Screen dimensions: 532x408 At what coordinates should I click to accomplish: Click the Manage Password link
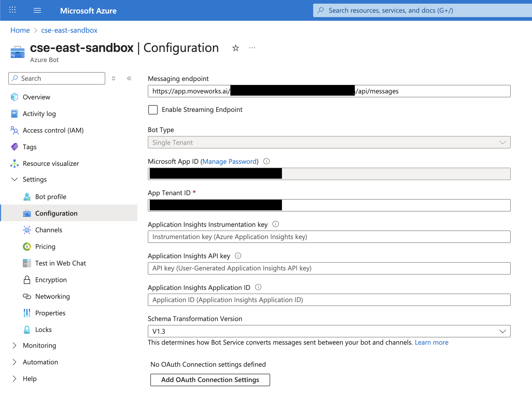[x=229, y=161]
